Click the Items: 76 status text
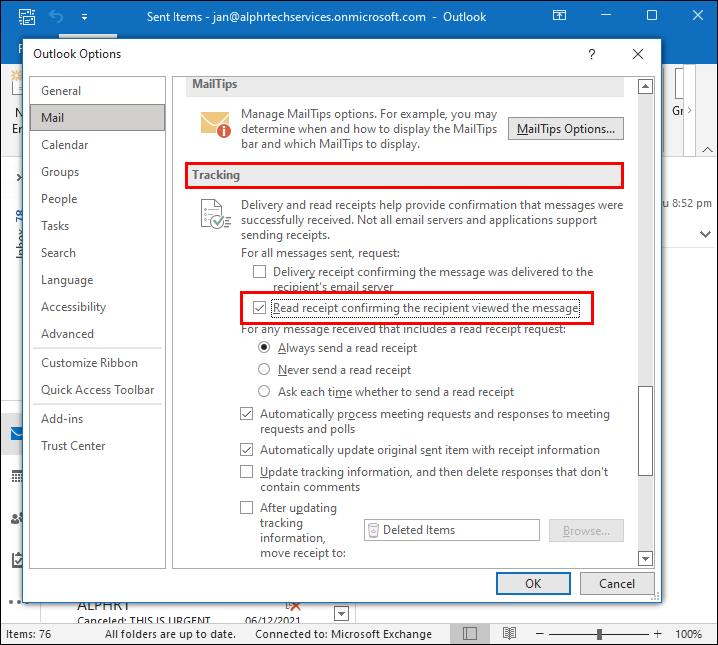Image resolution: width=718 pixels, height=645 pixels. [x=28, y=634]
